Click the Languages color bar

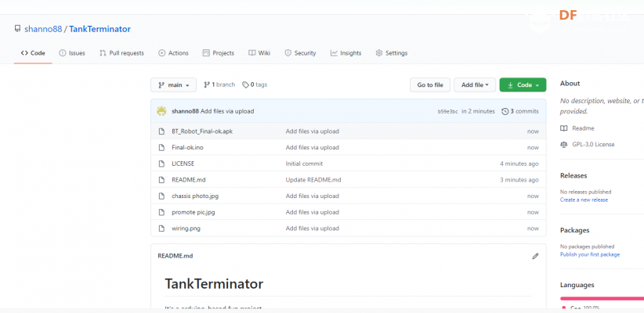tap(602, 298)
